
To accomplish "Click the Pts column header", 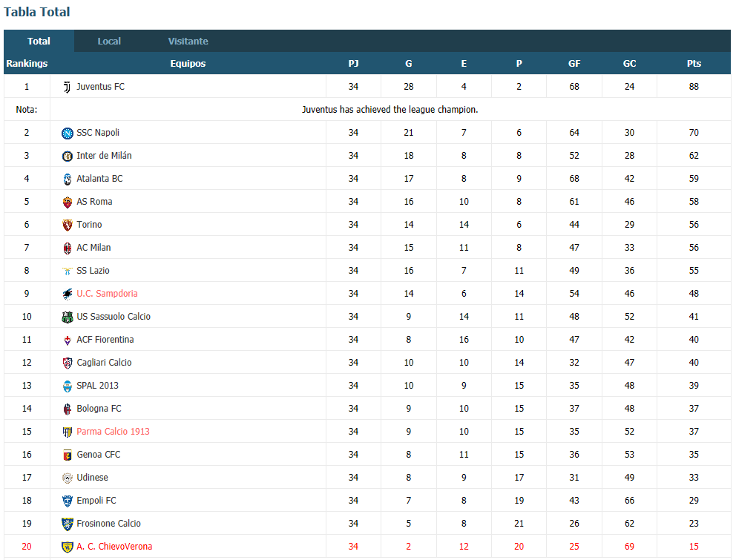I will (x=694, y=63).
